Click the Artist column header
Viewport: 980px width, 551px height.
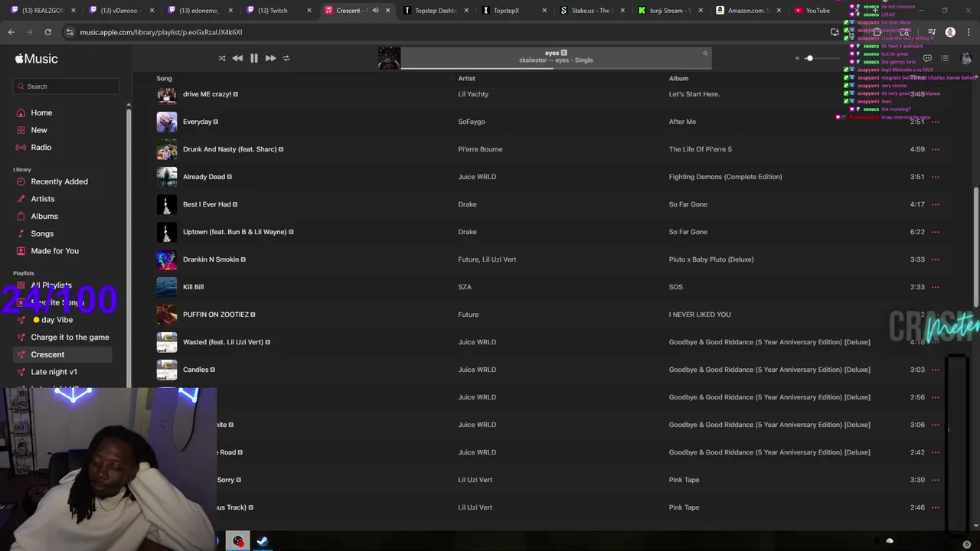pos(466,78)
